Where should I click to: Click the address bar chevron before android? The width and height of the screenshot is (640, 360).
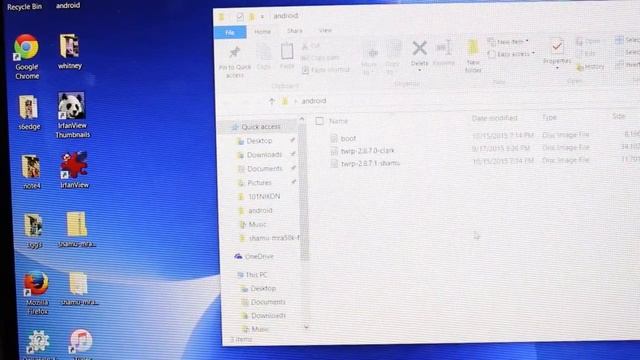pos(296,101)
